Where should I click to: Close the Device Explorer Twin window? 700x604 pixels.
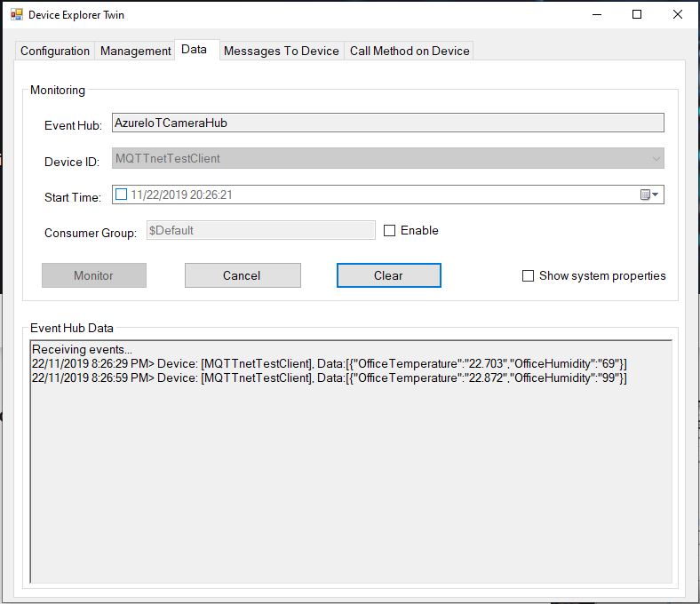(x=678, y=15)
